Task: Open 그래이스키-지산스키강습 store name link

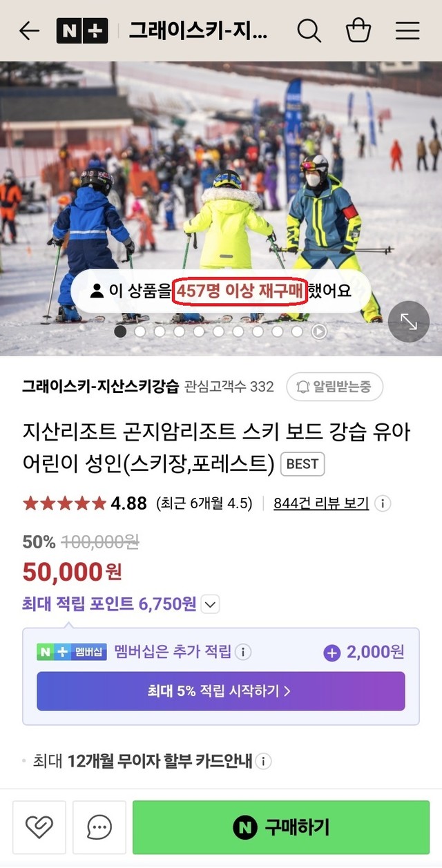Action: click(100, 386)
